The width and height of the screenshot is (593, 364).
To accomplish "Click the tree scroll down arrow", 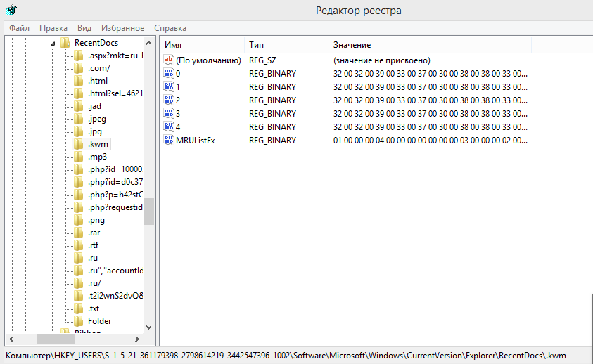I will coord(148,327).
